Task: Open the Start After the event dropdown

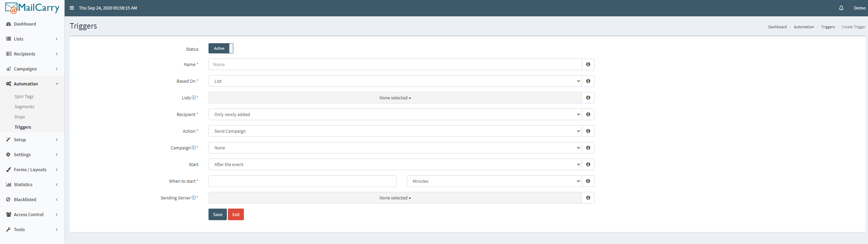Action: (395, 164)
